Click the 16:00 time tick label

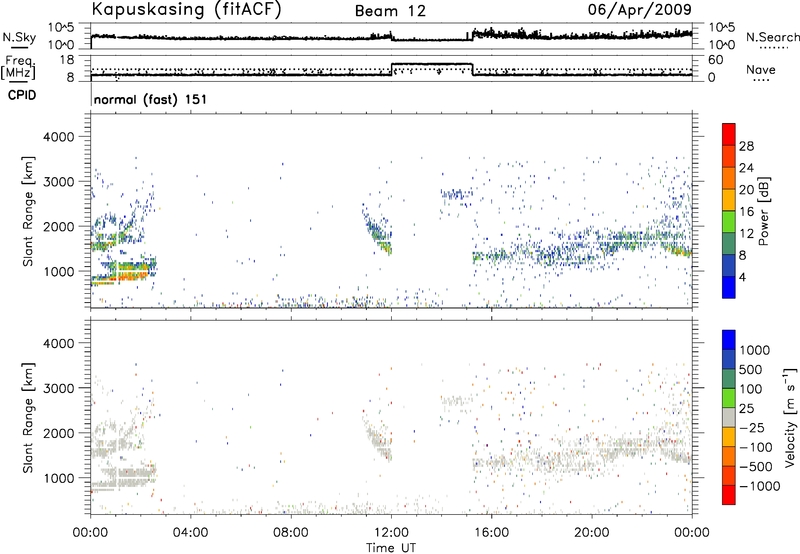491,533
